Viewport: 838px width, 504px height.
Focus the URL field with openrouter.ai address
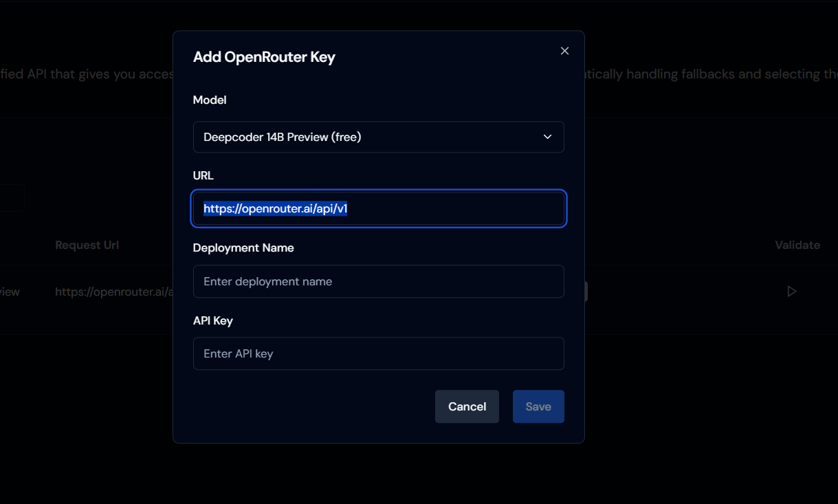[x=378, y=208]
